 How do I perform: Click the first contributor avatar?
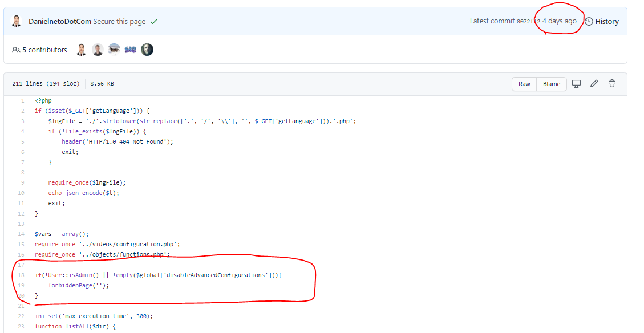pyautogui.click(x=82, y=50)
